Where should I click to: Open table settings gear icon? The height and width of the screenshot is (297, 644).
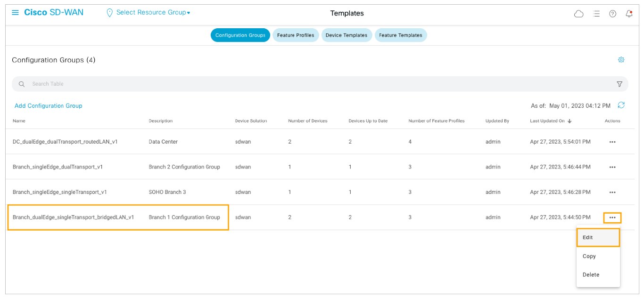click(621, 60)
